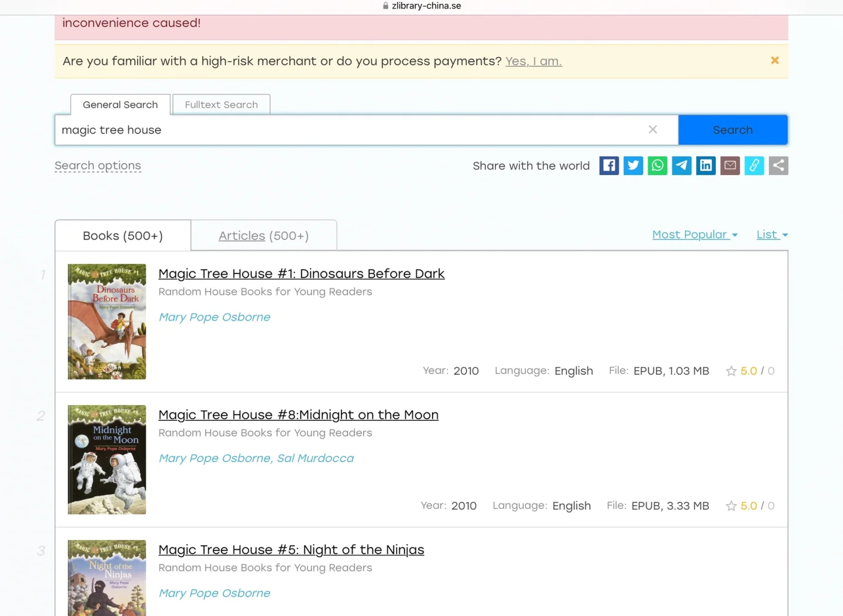Open Night of the Ninjas cover thumbnail
The height and width of the screenshot is (616, 843).
pos(107,578)
